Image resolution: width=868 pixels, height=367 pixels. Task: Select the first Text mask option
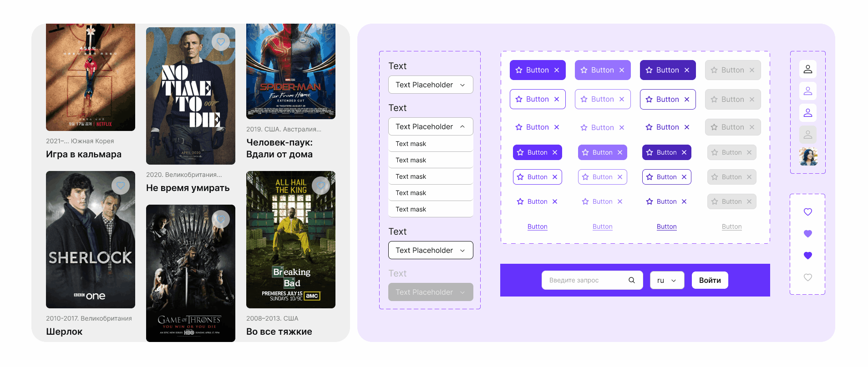click(x=431, y=144)
